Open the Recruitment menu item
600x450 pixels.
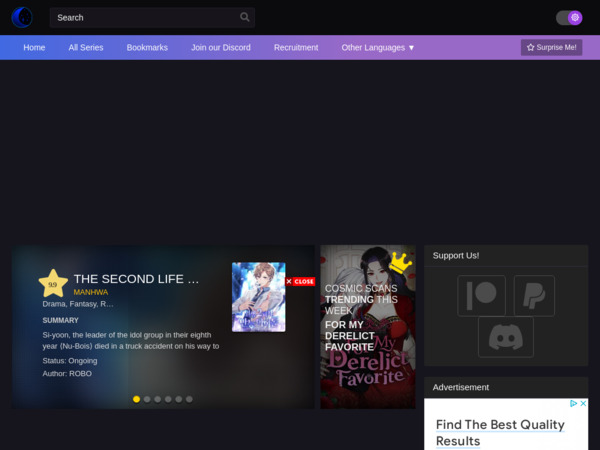[296, 47]
